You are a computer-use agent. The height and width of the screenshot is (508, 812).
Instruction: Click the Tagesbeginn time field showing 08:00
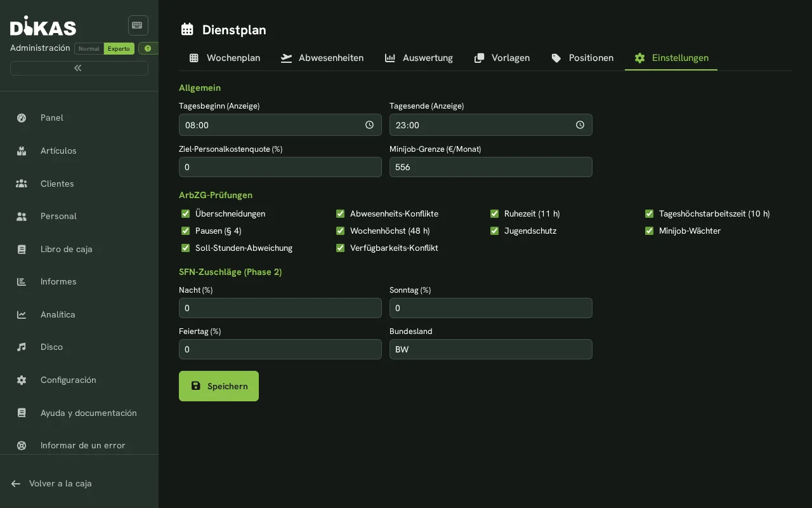[280, 125]
